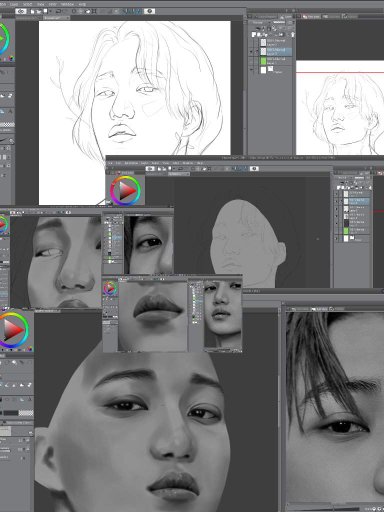Delete layer with trash icon in top layer panel
Screen dimensions: 384x512
click(x=293, y=34)
